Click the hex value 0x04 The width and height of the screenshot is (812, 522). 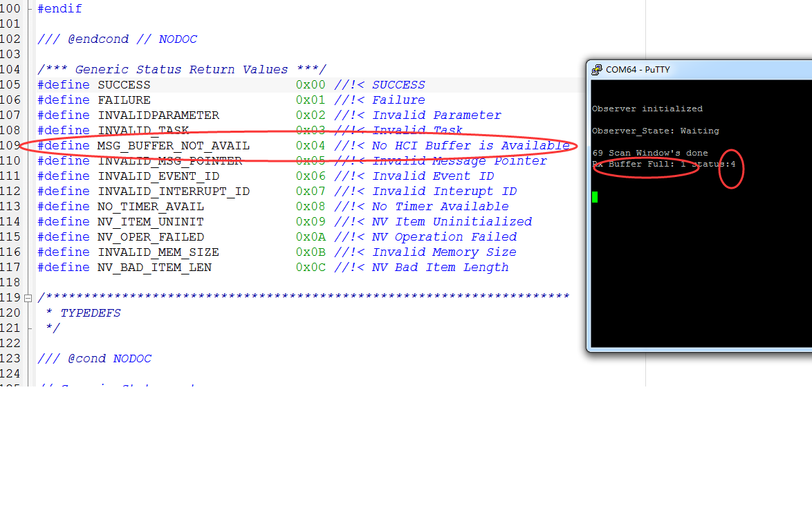coord(311,145)
